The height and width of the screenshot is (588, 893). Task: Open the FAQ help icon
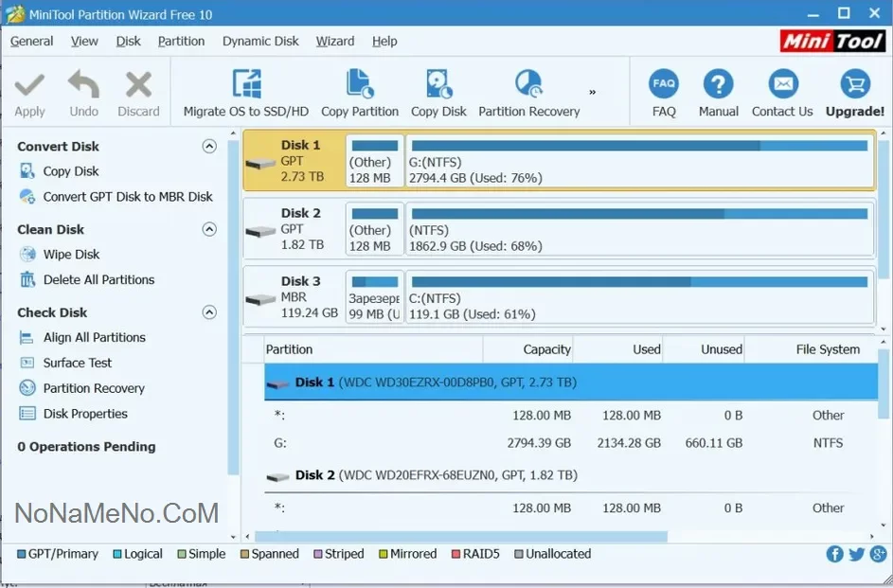[664, 85]
